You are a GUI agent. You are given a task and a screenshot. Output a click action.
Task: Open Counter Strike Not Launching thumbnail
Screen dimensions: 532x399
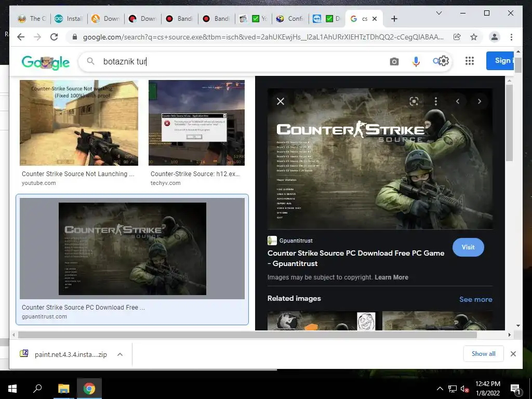pyautogui.click(x=79, y=123)
